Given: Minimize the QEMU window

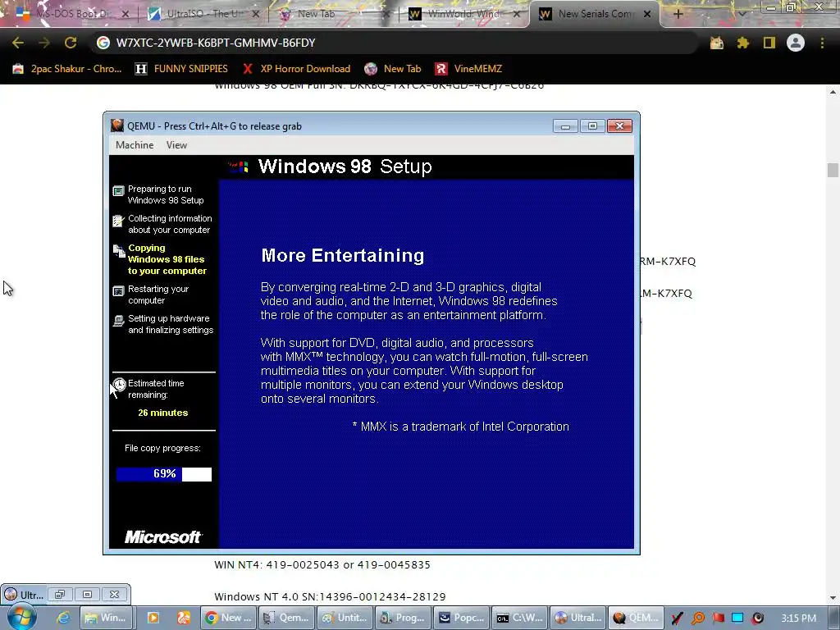Looking at the screenshot, I should pyautogui.click(x=565, y=126).
